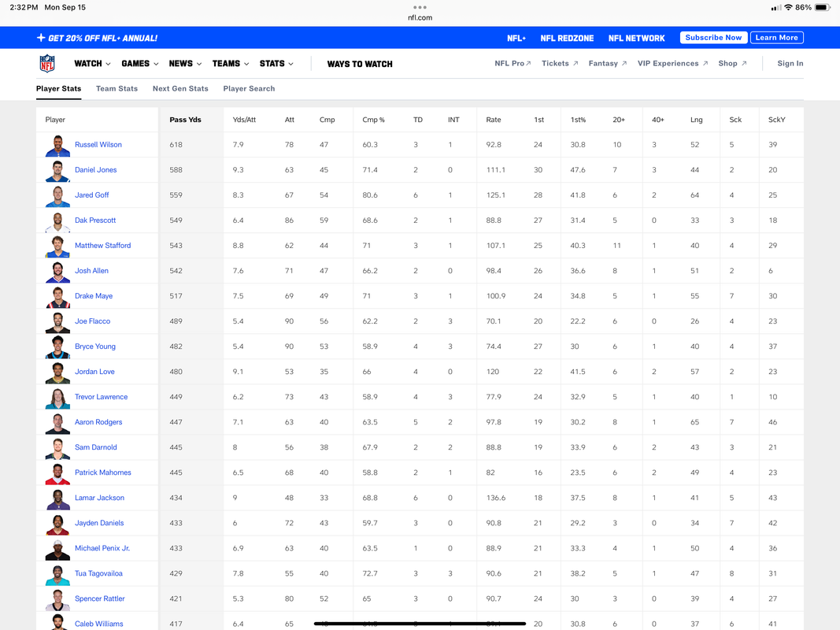The height and width of the screenshot is (630, 840).
Task: Expand the STATS dropdown menu
Action: 276,63
